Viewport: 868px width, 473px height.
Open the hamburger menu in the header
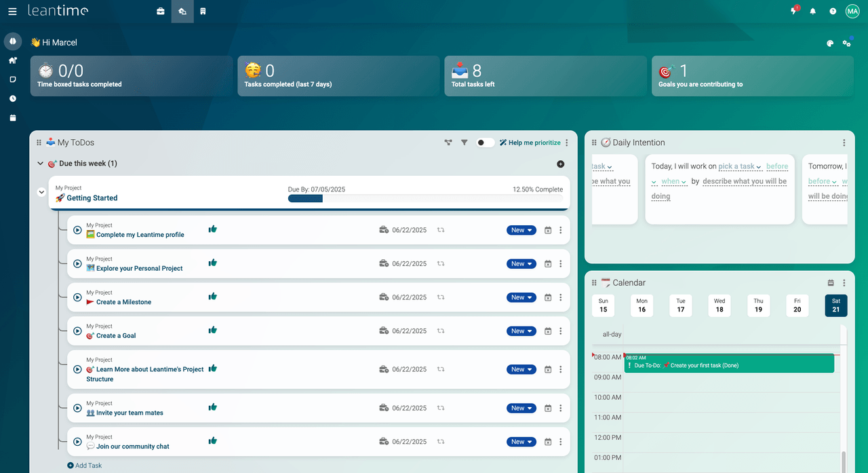[x=12, y=12]
